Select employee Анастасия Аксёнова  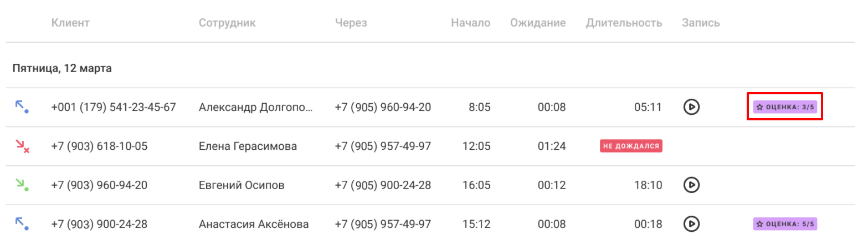[x=254, y=224]
